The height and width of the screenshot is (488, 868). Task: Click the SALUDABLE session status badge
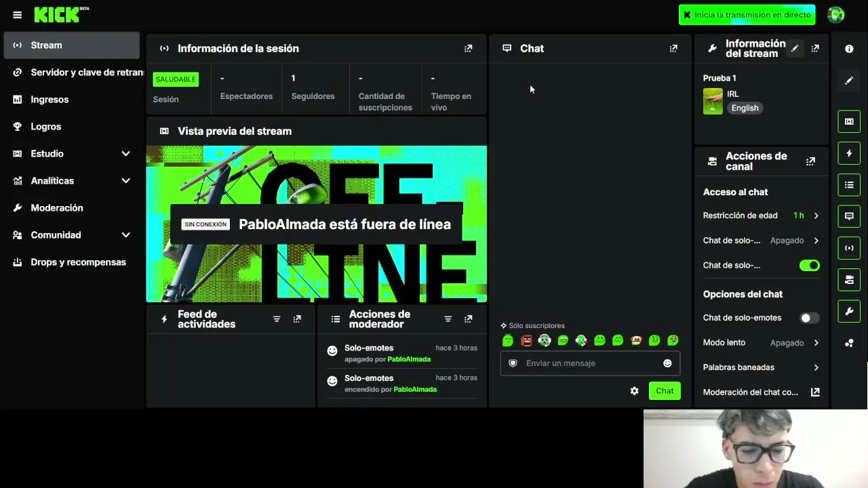tap(176, 79)
